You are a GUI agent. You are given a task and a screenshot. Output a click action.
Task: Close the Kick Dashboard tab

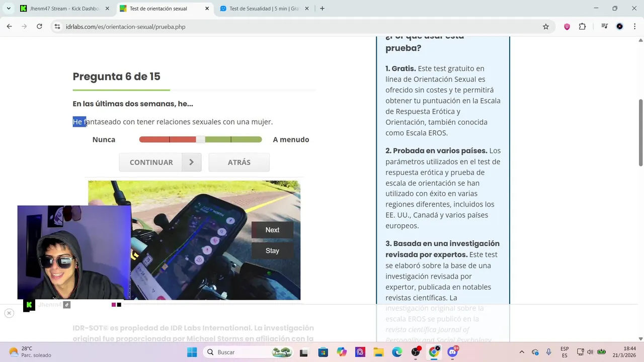107,9
